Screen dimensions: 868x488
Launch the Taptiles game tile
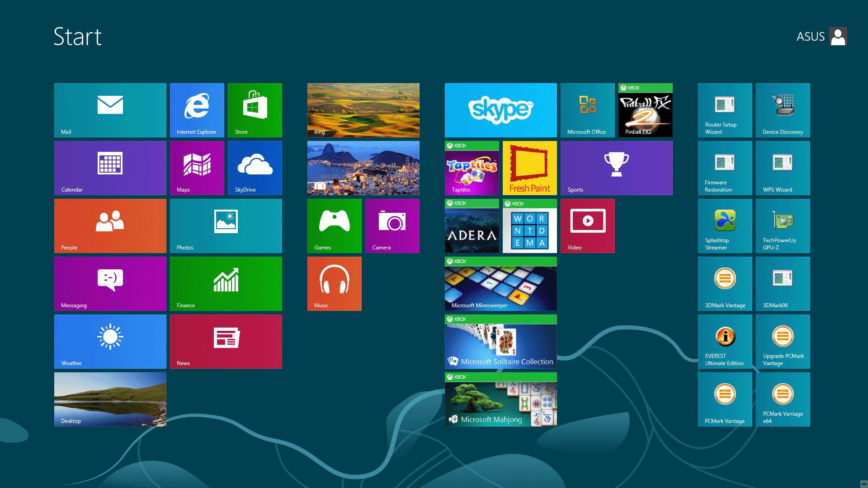click(472, 168)
